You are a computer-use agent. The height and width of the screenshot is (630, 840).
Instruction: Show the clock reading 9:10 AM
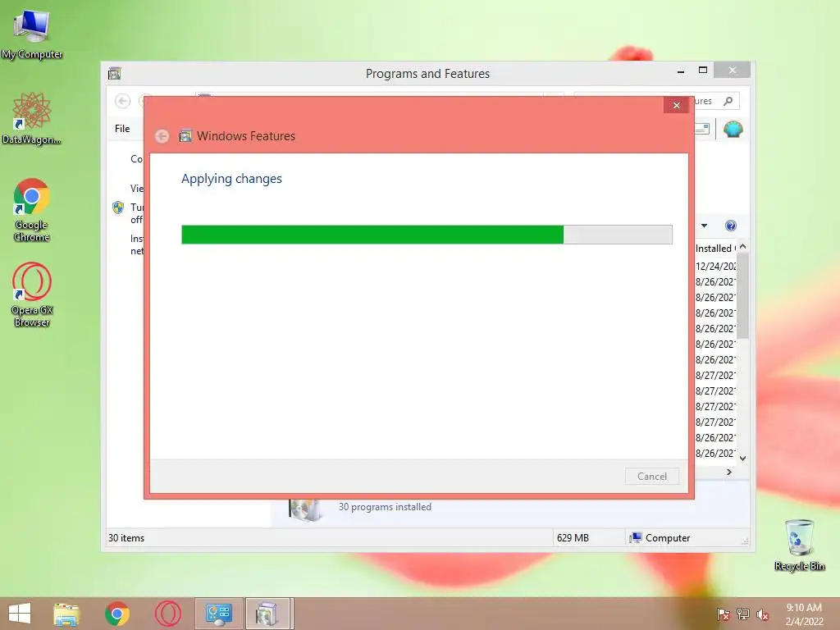(804, 608)
